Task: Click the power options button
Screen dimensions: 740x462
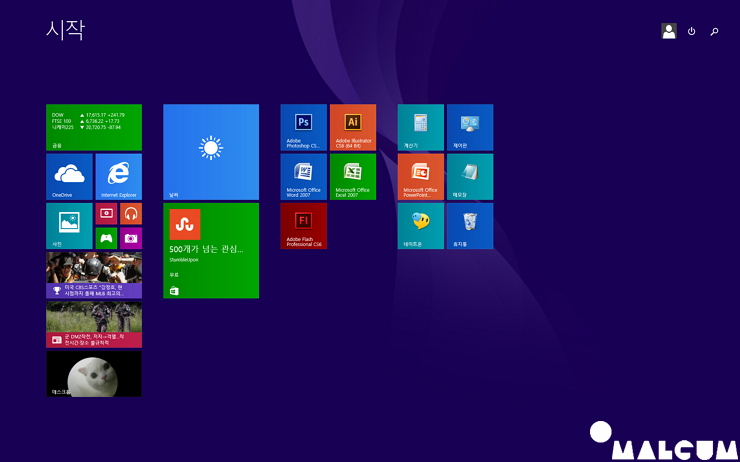Action: click(691, 32)
